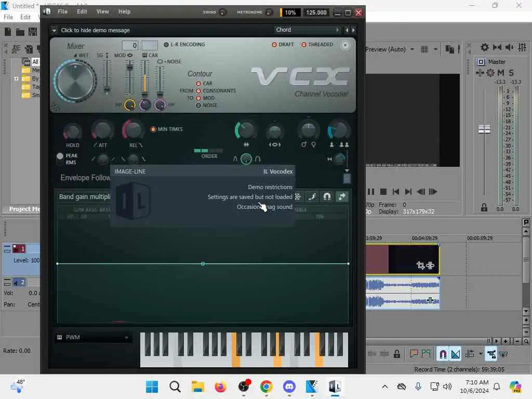532x399 pixels.
Task: Click the swap arrows icon in band editor
Action: pos(342,197)
